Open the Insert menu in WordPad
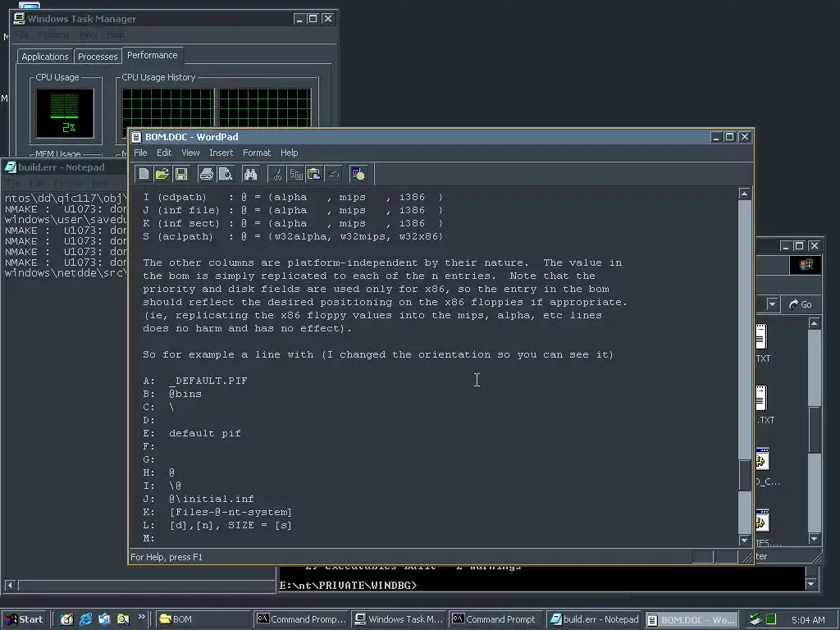The width and height of the screenshot is (840, 630). 221,153
